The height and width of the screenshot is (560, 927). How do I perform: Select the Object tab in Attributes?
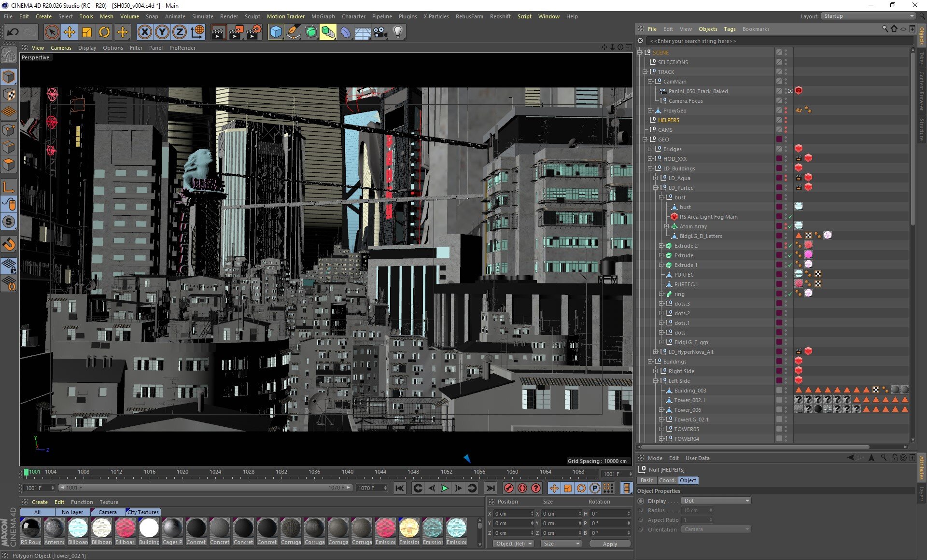pyautogui.click(x=688, y=480)
